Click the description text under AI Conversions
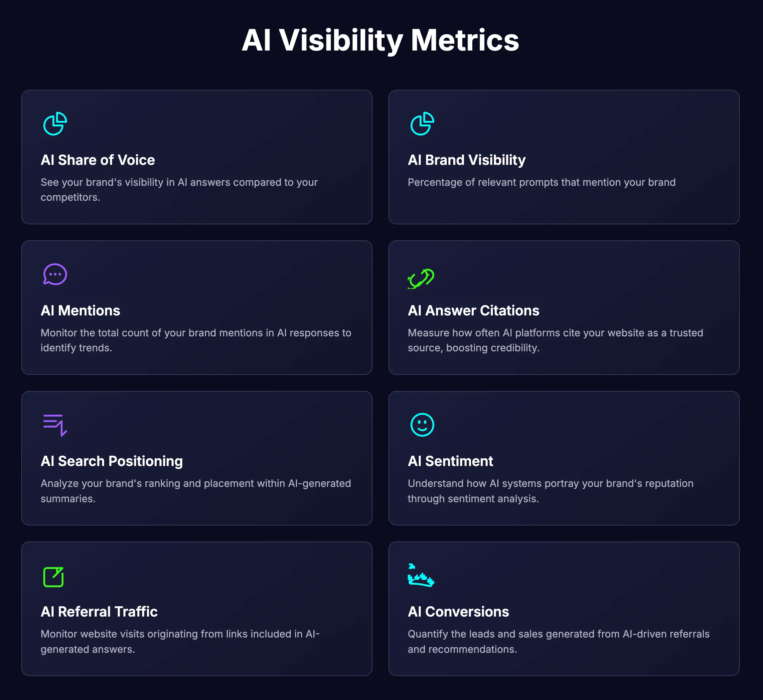 point(558,642)
